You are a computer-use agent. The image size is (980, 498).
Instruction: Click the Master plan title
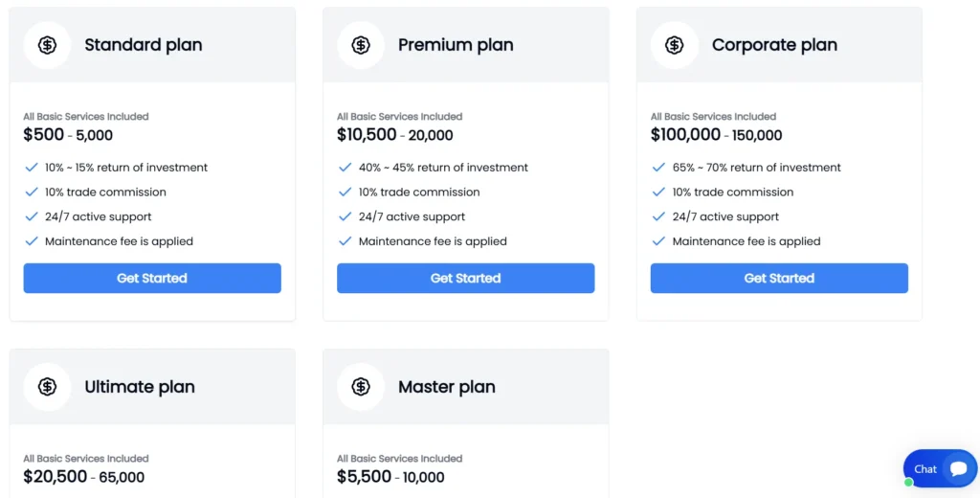click(x=447, y=387)
